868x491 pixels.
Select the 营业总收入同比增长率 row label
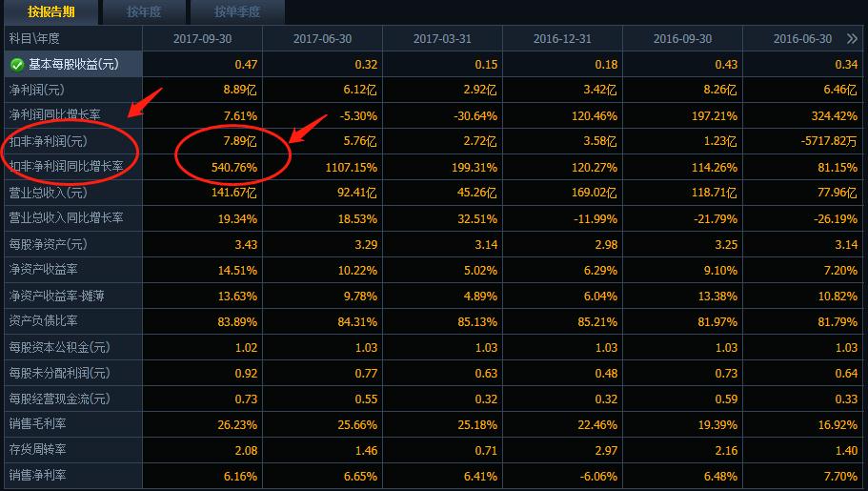click(67, 217)
